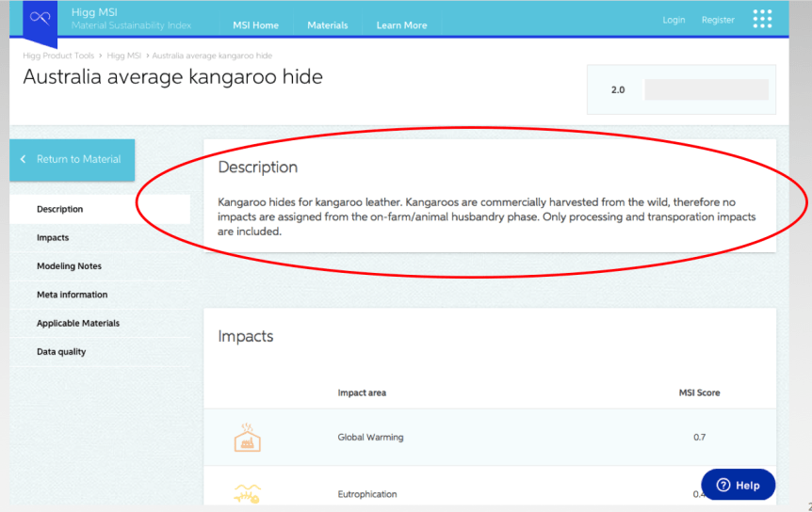Viewport: 812px width, 512px height.
Task: Click the question mark Help icon
Action: click(x=723, y=485)
